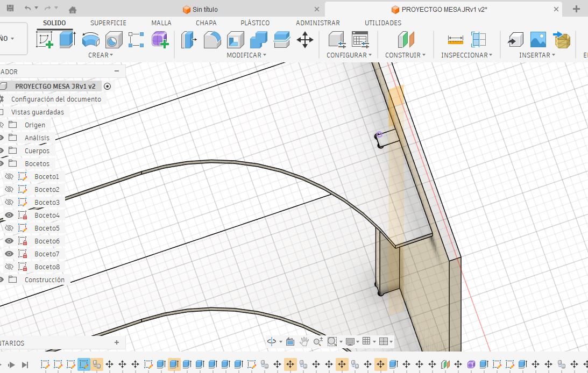Switch to the Sin título document tab

tap(205, 9)
